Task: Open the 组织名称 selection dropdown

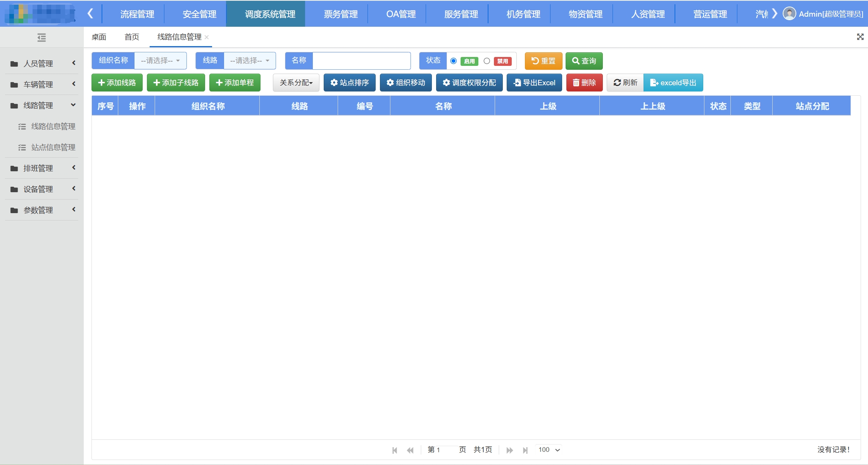Action: tap(160, 60)
